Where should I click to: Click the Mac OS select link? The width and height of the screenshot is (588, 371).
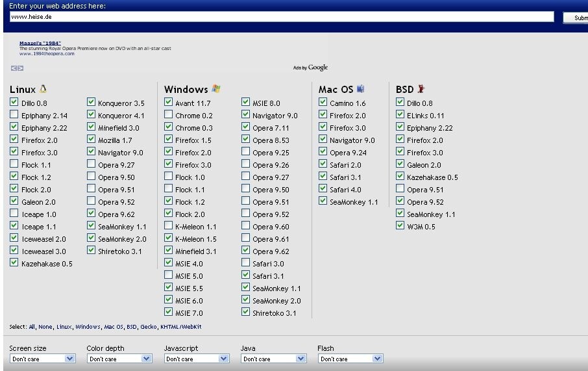[x=113, y=327]
